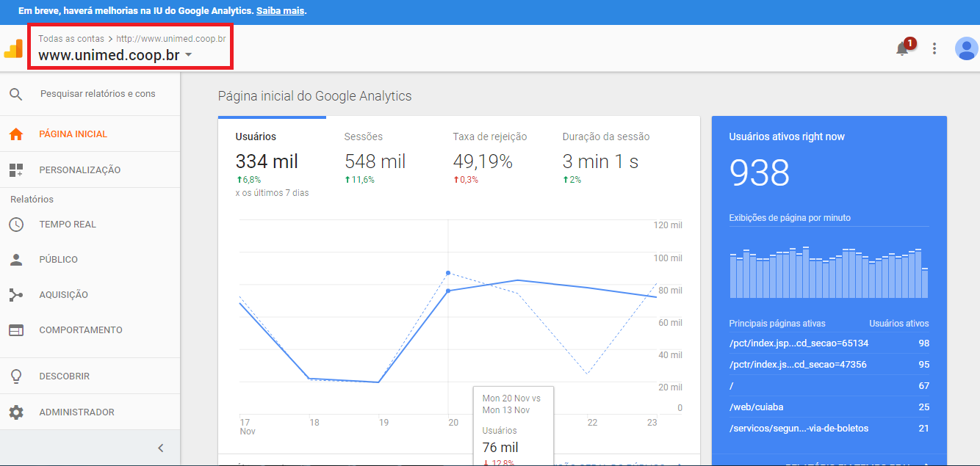This screenshot has width=980, height=466.
Task: Open the notifications bell icon
Action: pos(903,48)
